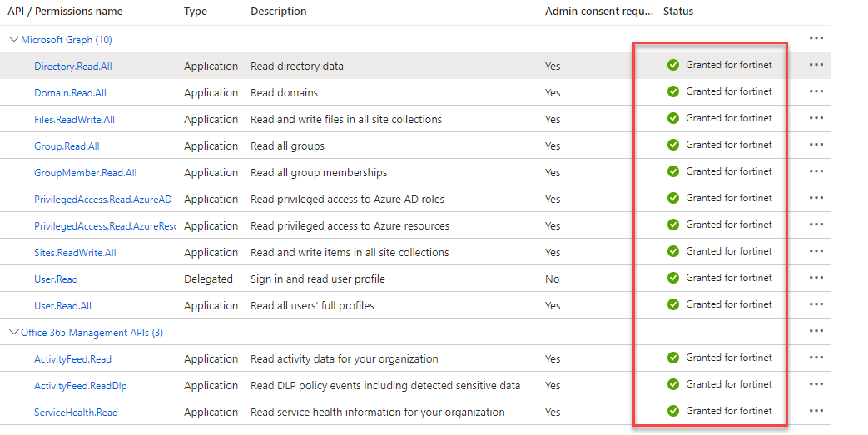This screenshot has width=868, height=435.
Task: Click ellipsis menu on Domain.Read.All row
Action: (816, 92)
